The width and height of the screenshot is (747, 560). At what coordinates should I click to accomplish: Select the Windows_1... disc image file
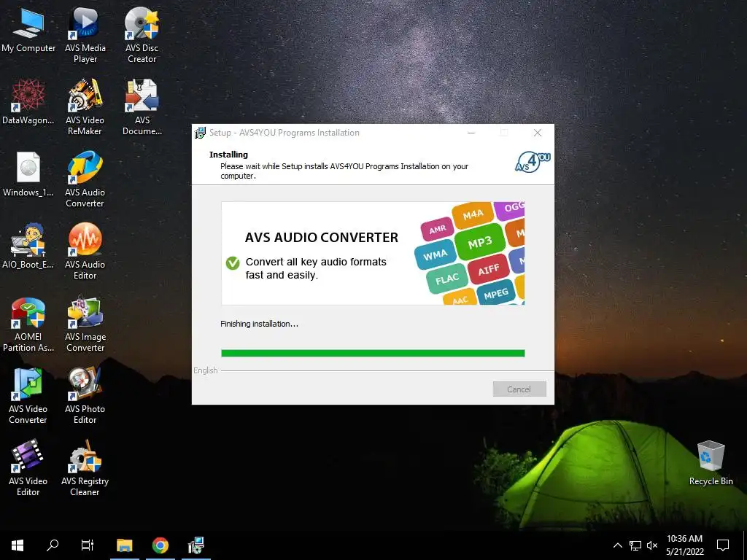coord(28,174)
